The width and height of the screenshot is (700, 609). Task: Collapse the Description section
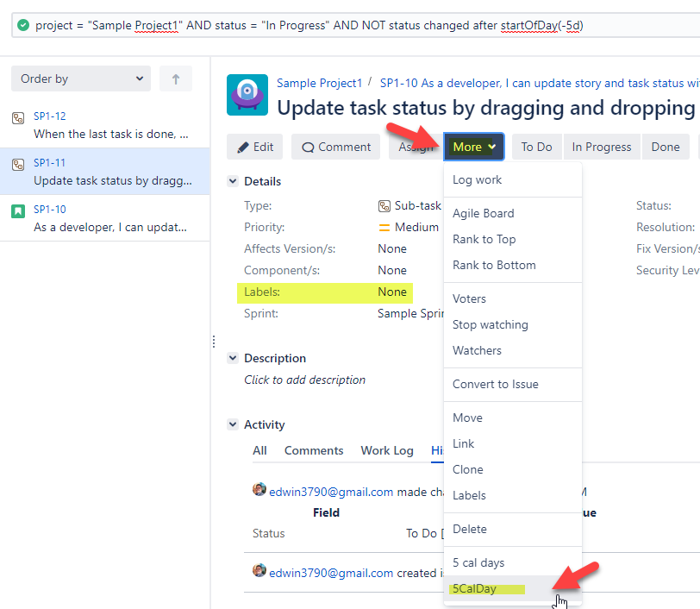(233, 358)
